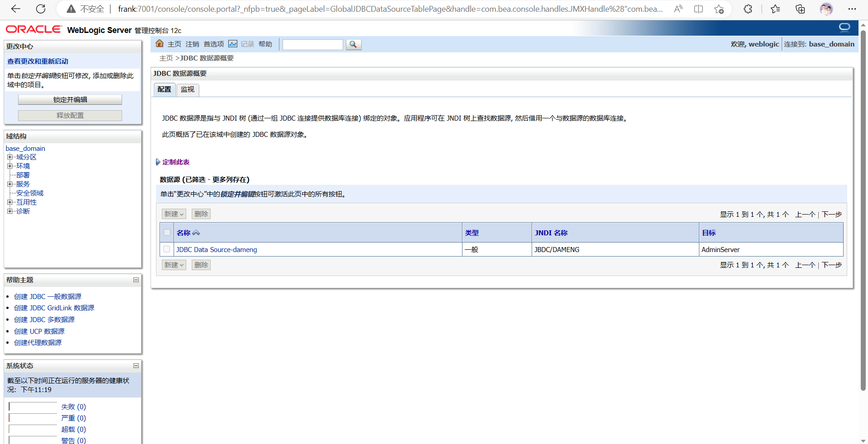Click the 超载 (0) health status link
The height and width of the screenshot is (444, 868).
coord(73,430)
